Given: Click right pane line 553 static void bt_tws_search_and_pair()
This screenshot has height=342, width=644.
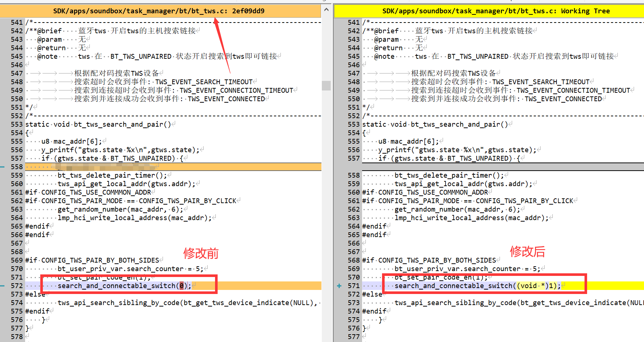Looking at the screenshot, I should (x=435, y=124).
